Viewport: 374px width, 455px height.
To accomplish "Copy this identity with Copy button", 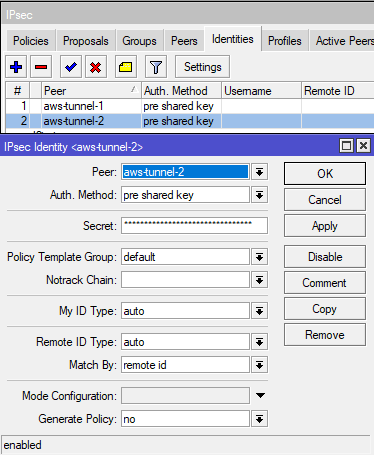I will (325, 309).
